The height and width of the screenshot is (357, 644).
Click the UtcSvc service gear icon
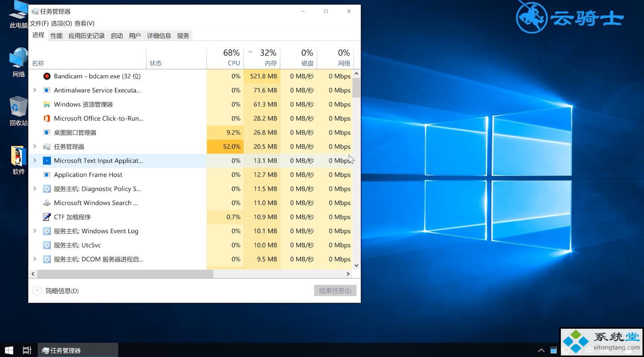coord(47,245)
